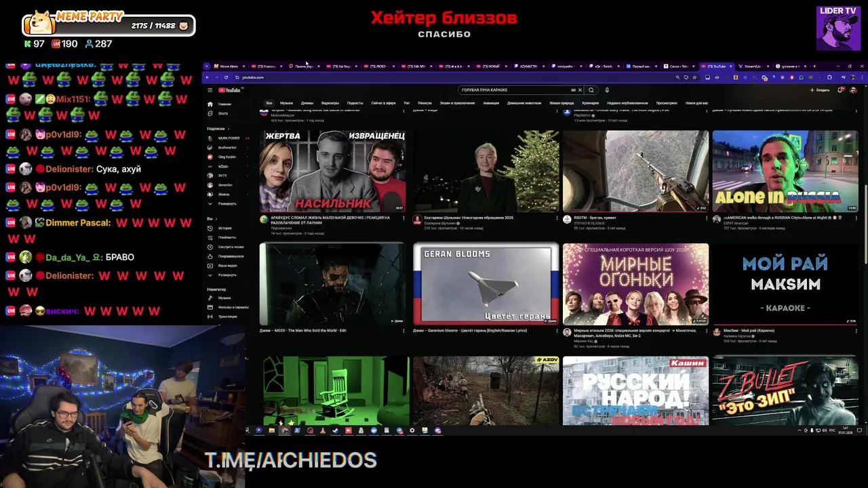Open the МОЙ РАЙ МАКСИМ karaoke thumbnail
The width and height of the screenshot is (868, 488).
785,284
